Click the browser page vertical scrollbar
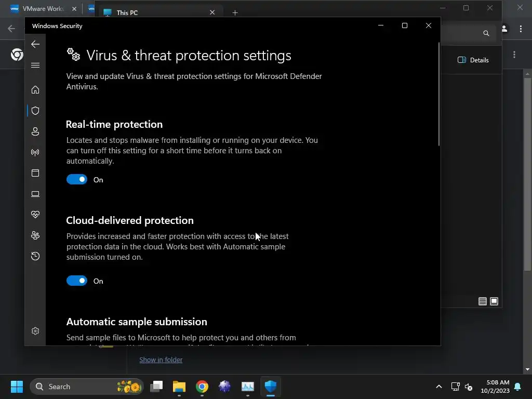Image resolution: width=532 pixels, height=399 pixels. pyautogui.click(x=527, y=175)
